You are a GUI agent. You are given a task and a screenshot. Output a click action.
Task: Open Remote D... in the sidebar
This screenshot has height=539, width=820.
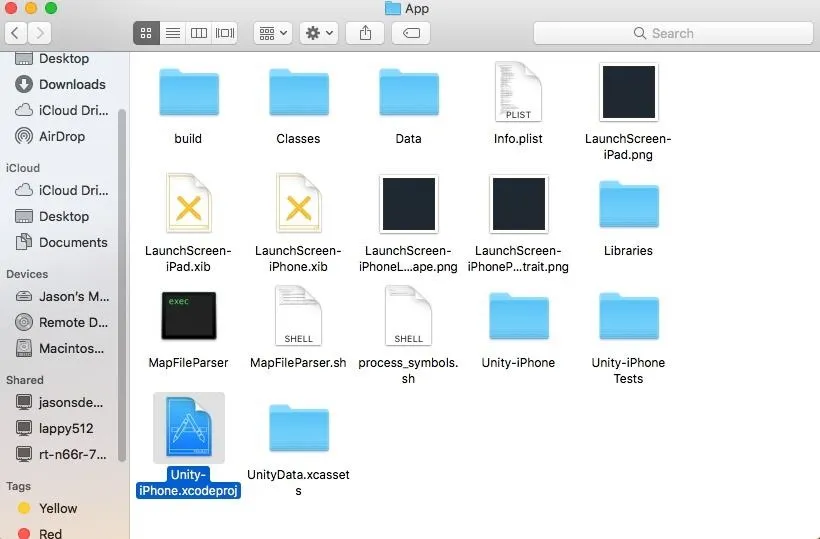pos(62,323)
